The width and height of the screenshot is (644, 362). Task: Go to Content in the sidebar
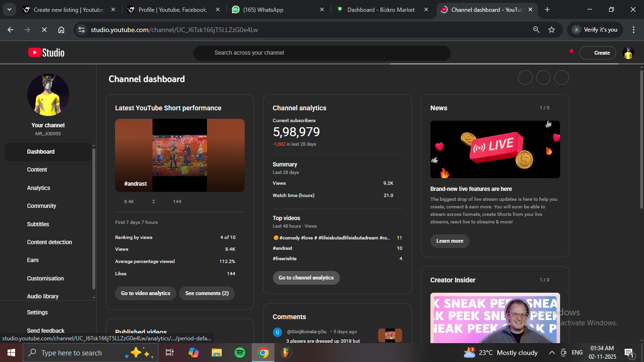pos(37,170)
